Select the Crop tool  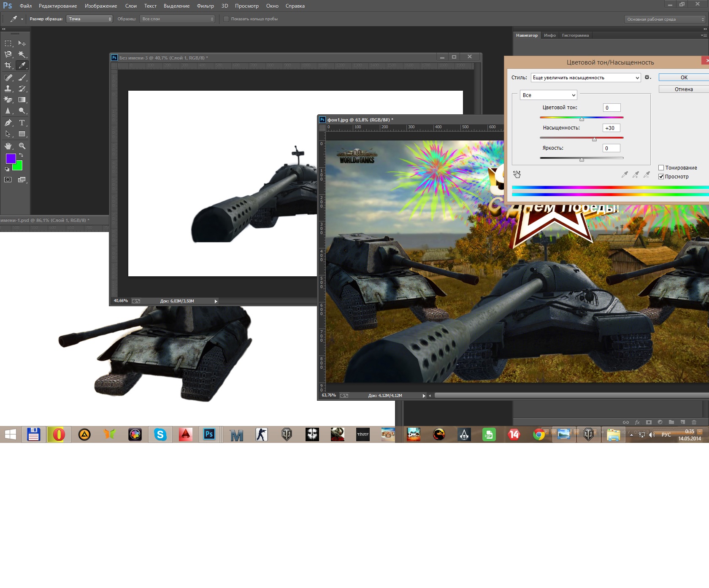(x=8, y=65)
